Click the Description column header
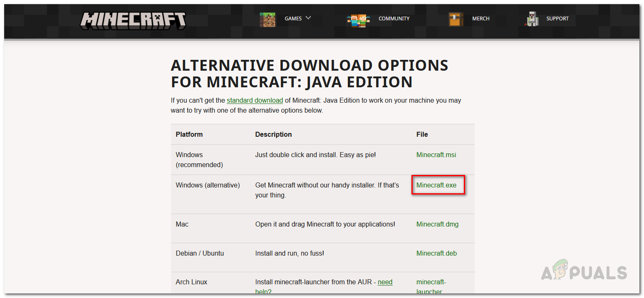 273,134
